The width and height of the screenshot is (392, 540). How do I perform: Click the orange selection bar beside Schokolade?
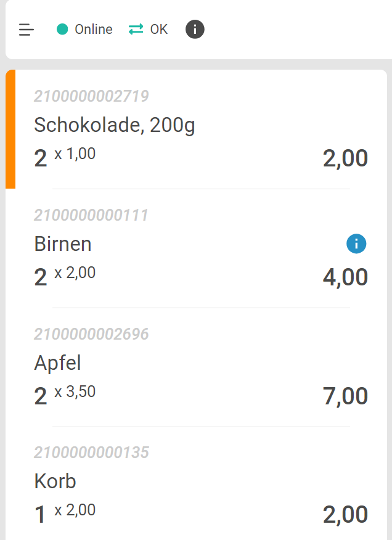click(x=10, y=129)
